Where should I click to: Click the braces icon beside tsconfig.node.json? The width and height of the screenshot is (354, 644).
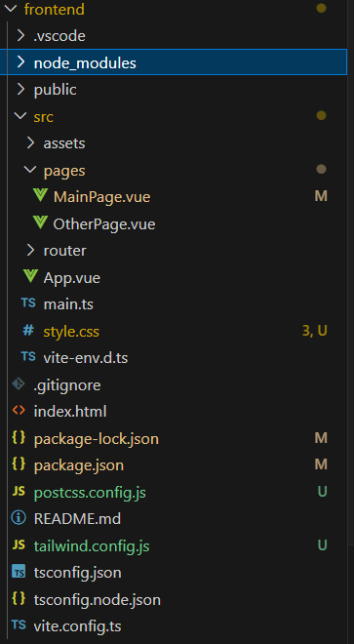coord(19,599)
